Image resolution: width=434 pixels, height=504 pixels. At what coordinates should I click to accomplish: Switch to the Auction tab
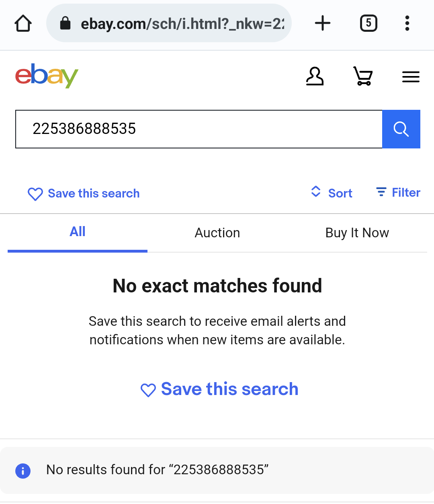pos(217,233)
